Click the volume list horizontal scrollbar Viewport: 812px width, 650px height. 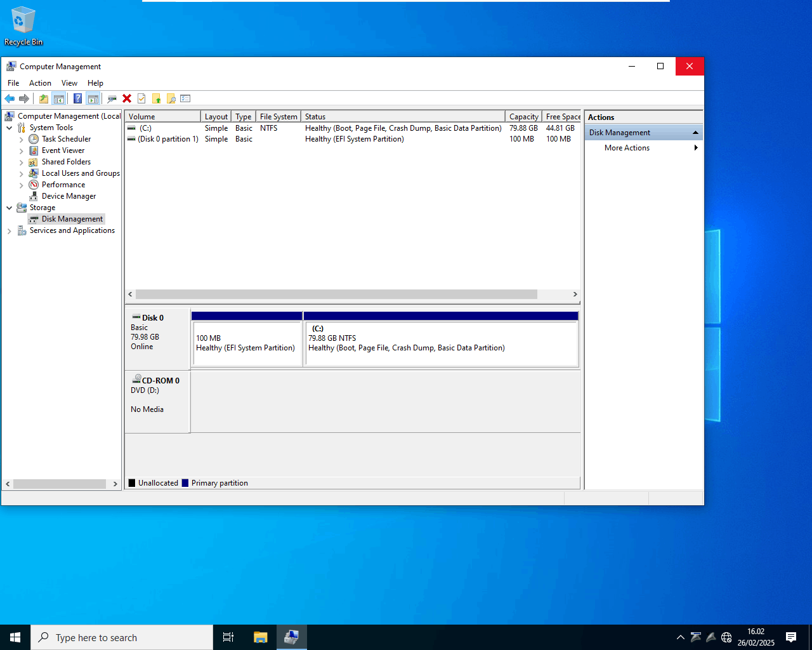point(336,295)
